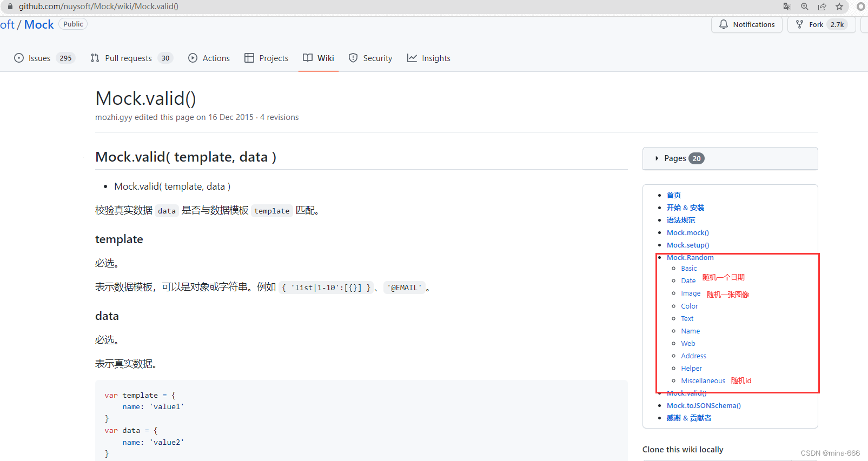
Task: Switch to the Actions tab
Action: tap(209, 58)
